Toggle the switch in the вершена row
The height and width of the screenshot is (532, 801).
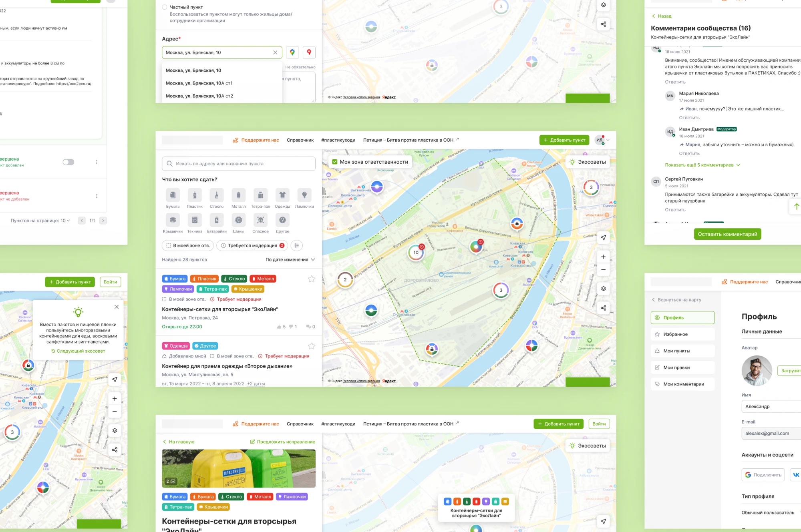coord(68,162)
